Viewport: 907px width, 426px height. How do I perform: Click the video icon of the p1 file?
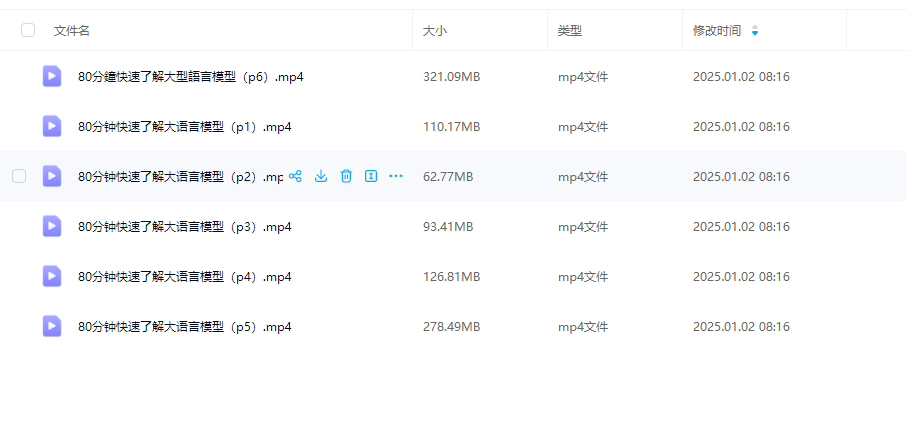click(52, 126)
